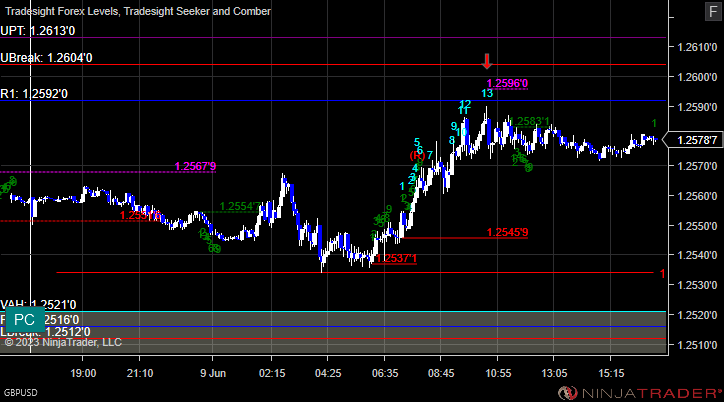Image resolution: width=724 pixels, height=402 pixels.
Task: Click the cyan 13 count marker
Action: (487, 93)
